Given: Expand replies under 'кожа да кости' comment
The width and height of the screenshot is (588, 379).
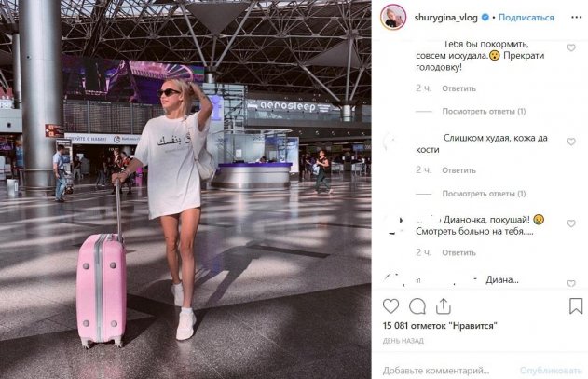Looking at the screenshot, I should click(x=484, y=194).
